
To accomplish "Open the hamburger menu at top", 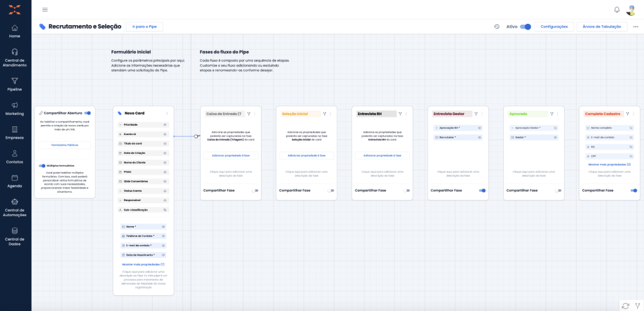I will (x=45, y=9).
